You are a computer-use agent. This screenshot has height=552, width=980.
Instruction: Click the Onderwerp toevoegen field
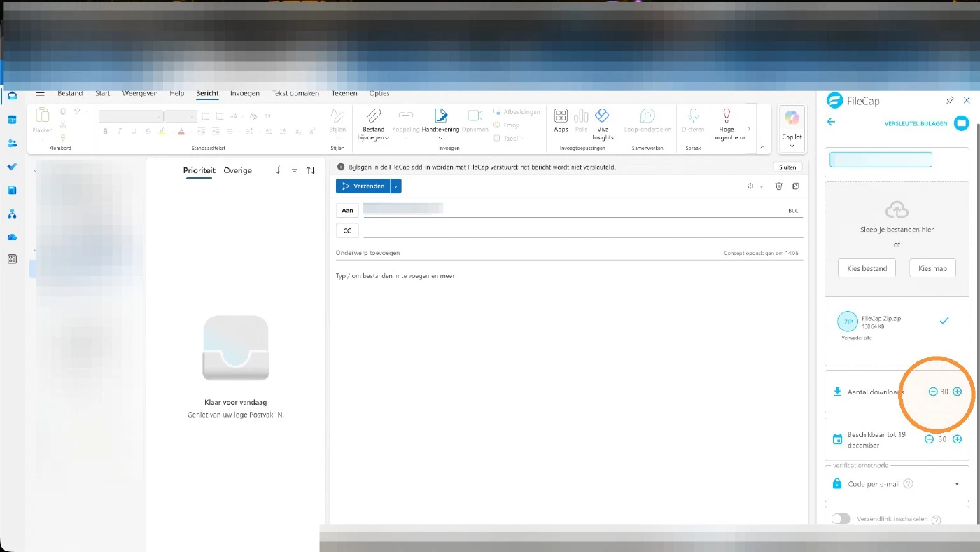(x=568, y=253)
